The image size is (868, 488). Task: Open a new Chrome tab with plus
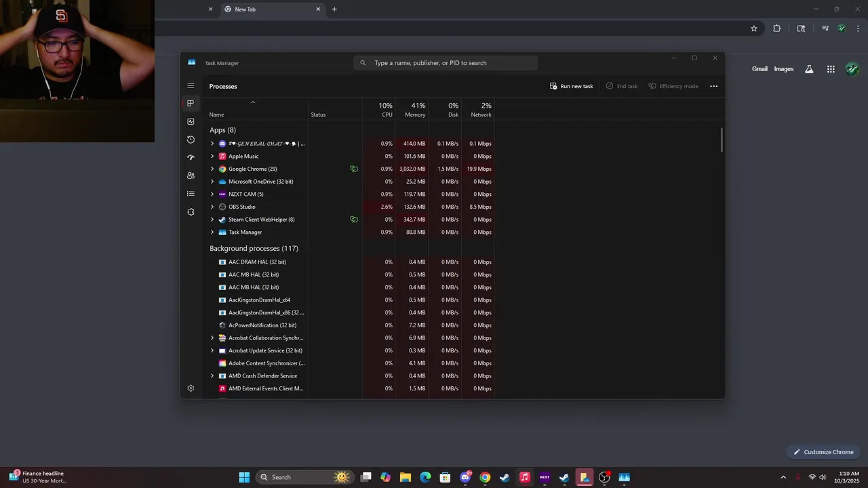334,9
